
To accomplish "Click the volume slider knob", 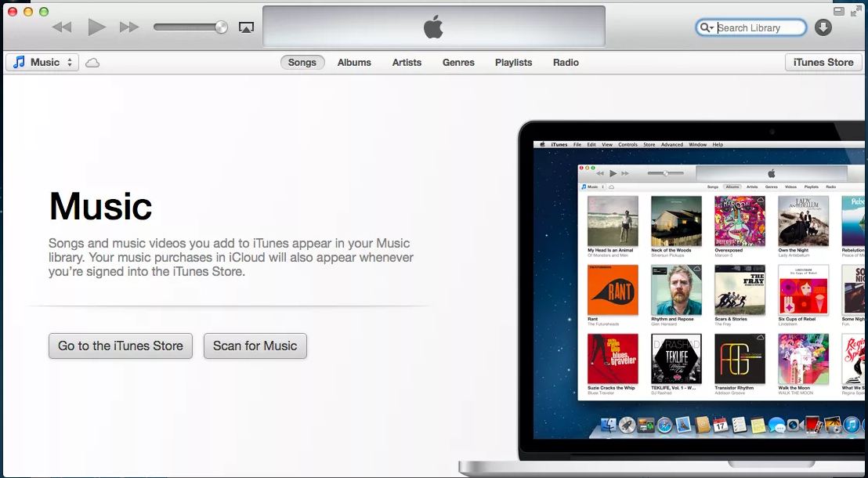I will (221, 27).
